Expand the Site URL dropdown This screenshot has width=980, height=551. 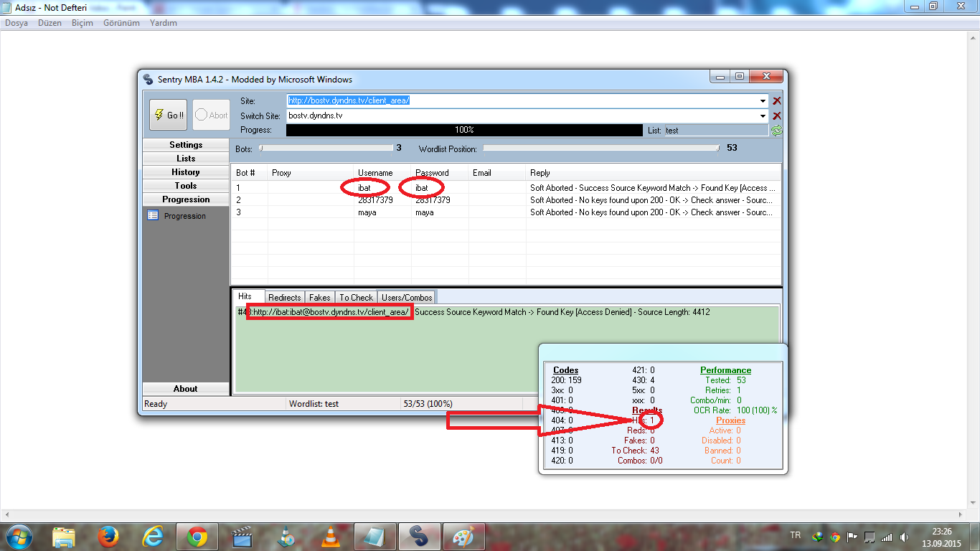pos(763,101)
